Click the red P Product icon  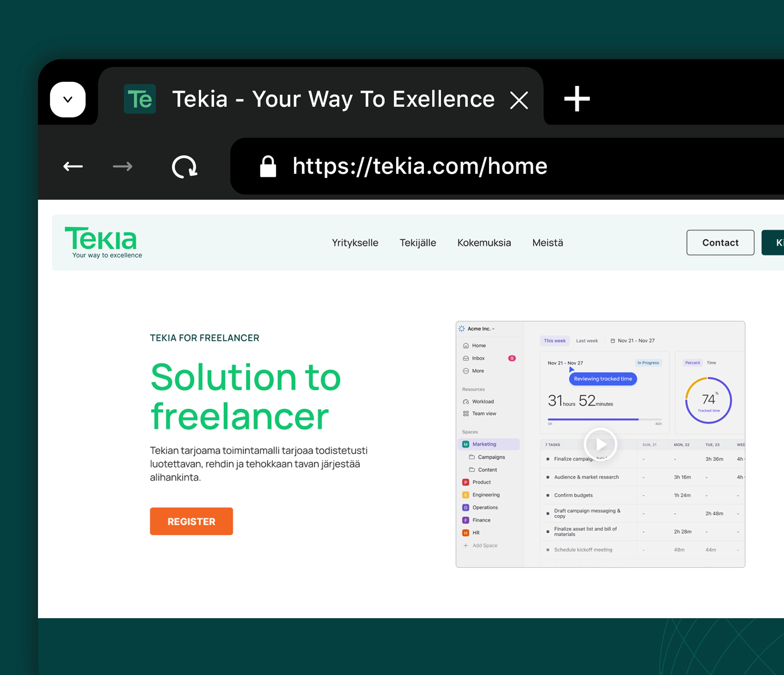pos(466,482)
